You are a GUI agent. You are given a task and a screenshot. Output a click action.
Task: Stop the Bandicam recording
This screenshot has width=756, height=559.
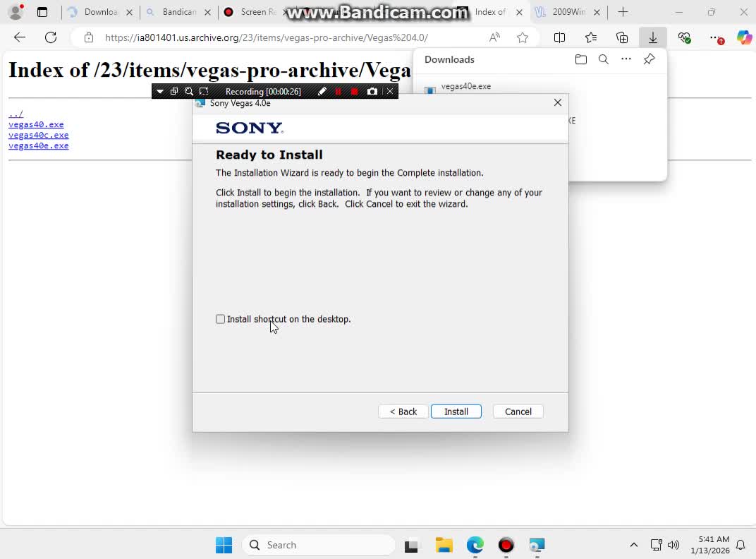pos(354,91)
